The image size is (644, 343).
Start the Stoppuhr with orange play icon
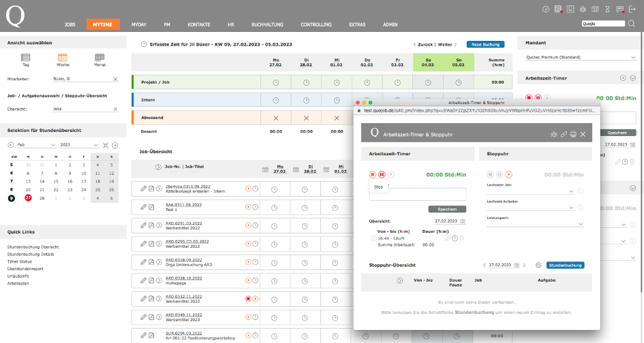pos(509,174)
